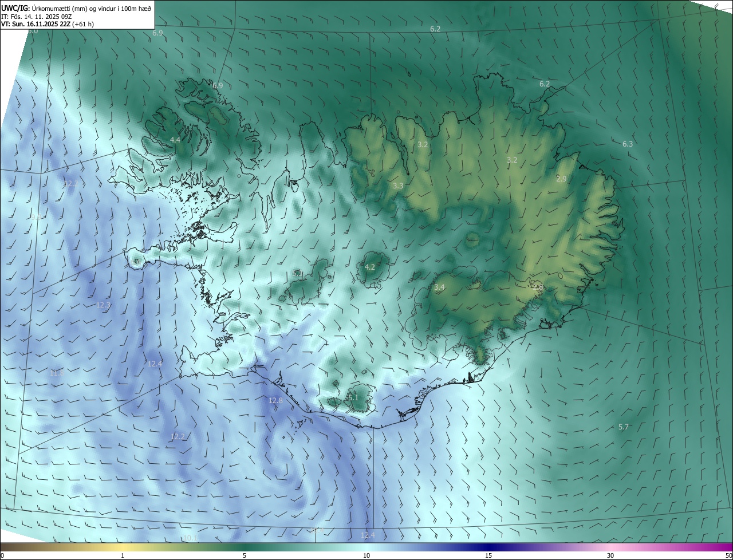Click the 5.1 value on the southern glacier
The height and width of the screenshot is (560, 733).
coord(353,397)
